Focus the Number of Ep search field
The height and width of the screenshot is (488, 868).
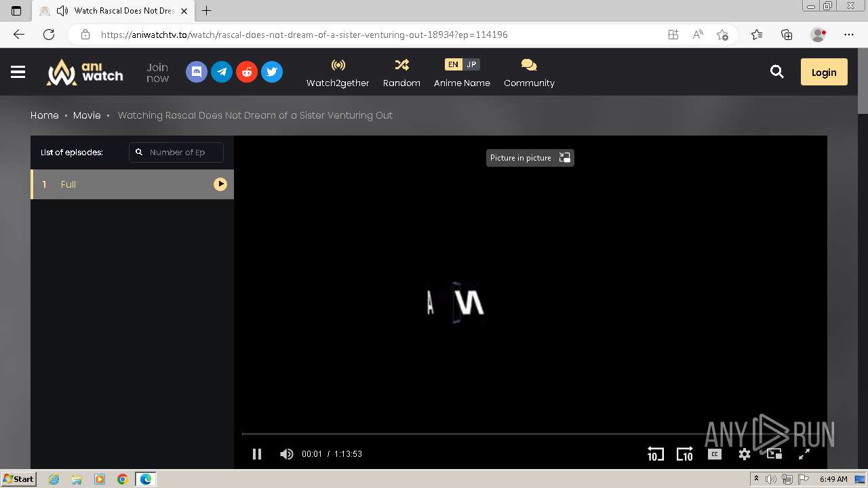click(x=176, y=152)
